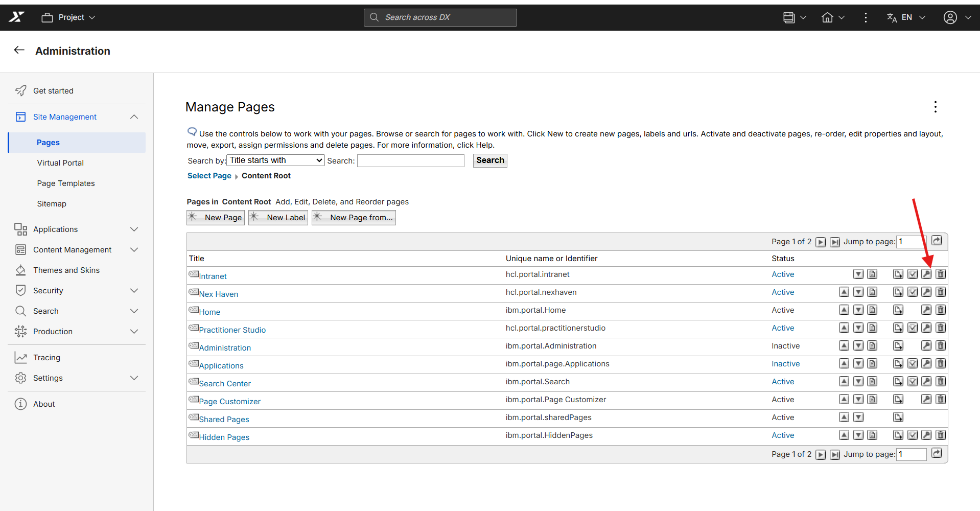
Task: Go to next page using pager below table
Action: [821, 455]
